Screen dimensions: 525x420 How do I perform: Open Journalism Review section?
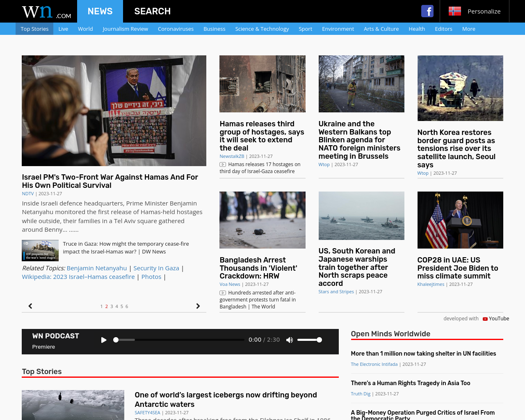click(126, 29)
